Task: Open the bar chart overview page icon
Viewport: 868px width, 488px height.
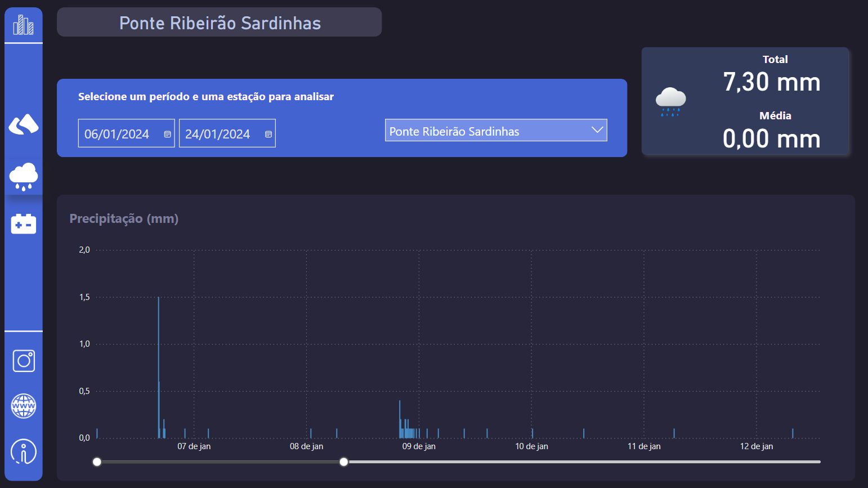Action: [24, 25]
